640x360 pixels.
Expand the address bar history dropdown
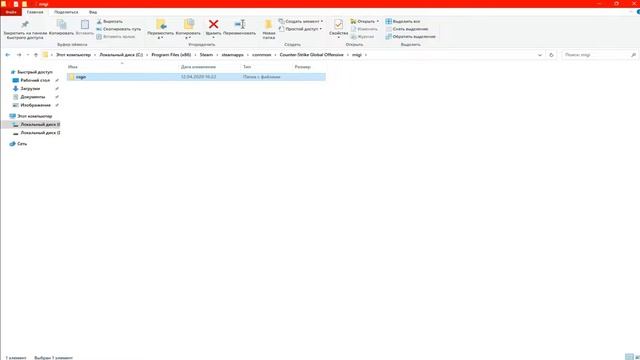pos(540,55)
